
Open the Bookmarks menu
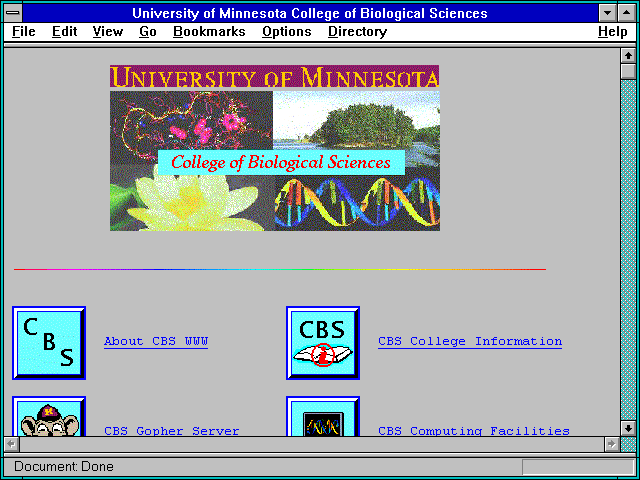pos(209,32)
